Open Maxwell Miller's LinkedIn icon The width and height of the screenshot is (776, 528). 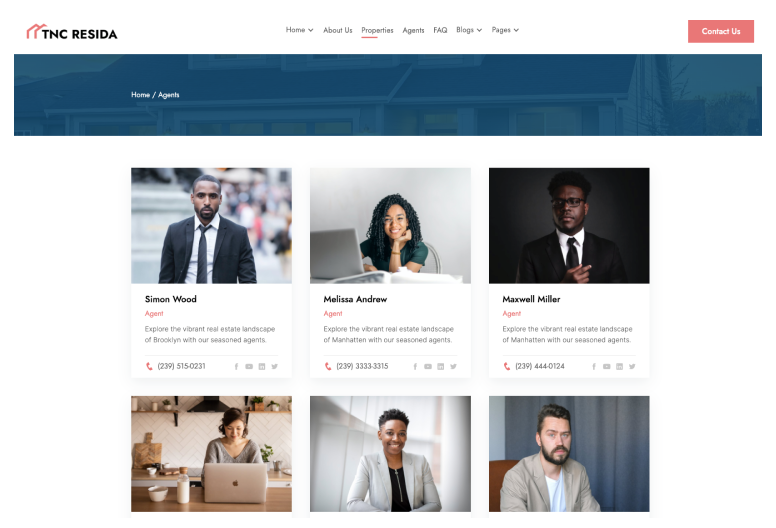coord(619,367)
